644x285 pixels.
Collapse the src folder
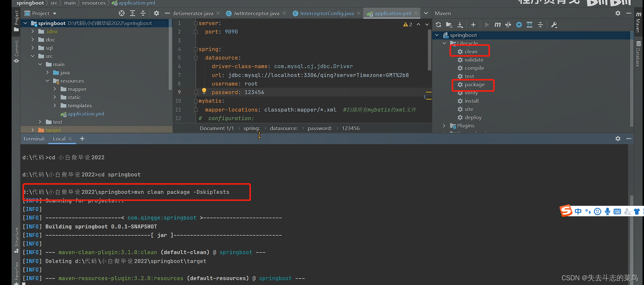[33, 56]
